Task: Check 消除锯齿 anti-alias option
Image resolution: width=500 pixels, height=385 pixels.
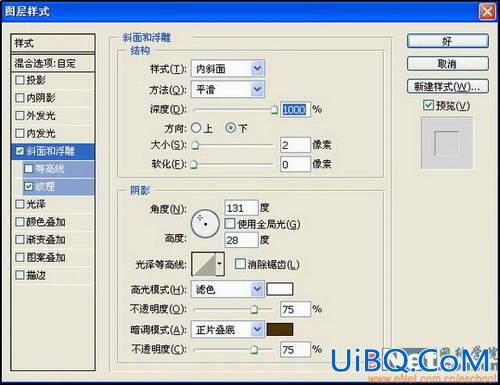Action: pos(240,264)
